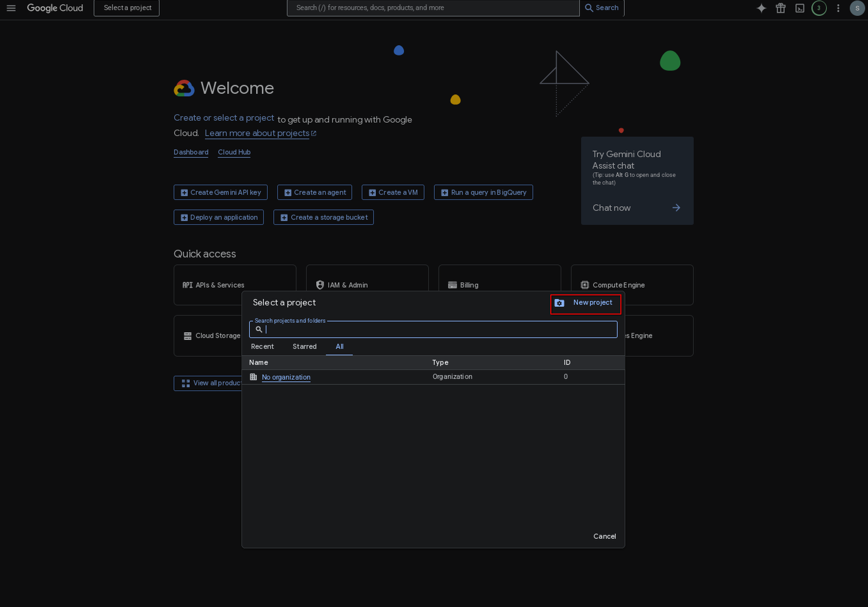Focus the Search projects and folders field

click(x=433, y=329)
